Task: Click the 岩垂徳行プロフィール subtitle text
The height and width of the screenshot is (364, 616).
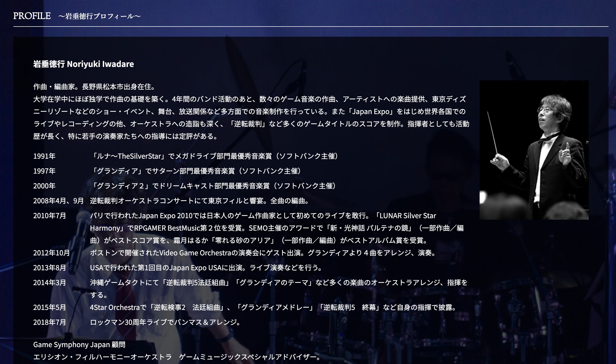Action: [100, 17]
